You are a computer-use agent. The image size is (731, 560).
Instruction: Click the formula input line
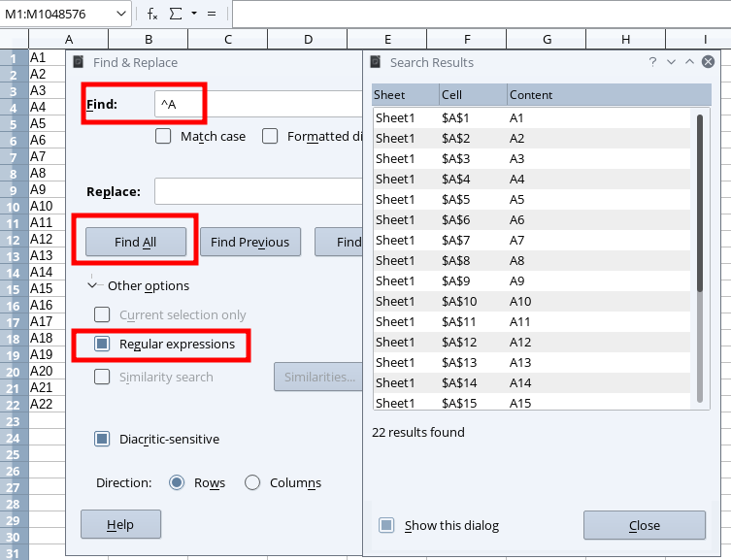pyautogui.click(x=482, y=14)
